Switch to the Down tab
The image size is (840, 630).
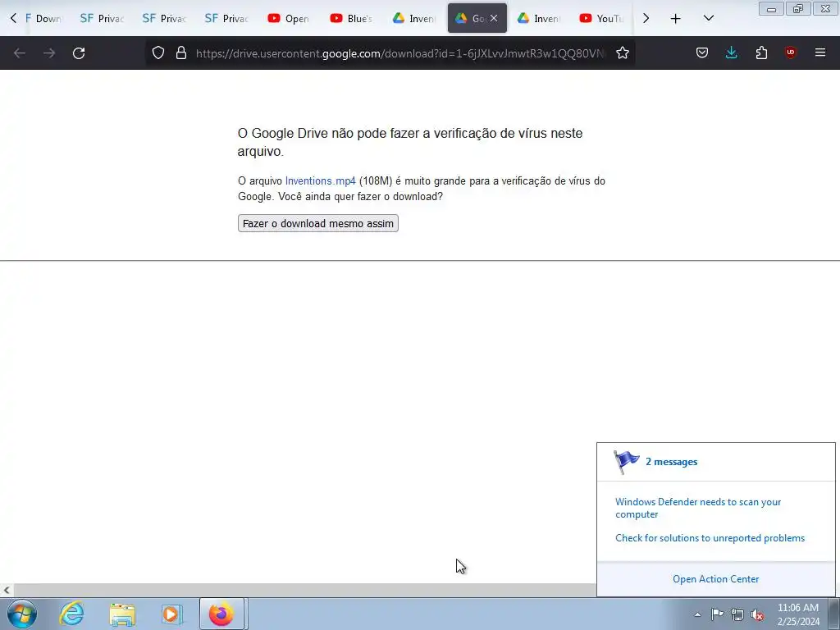coord(43,18)
